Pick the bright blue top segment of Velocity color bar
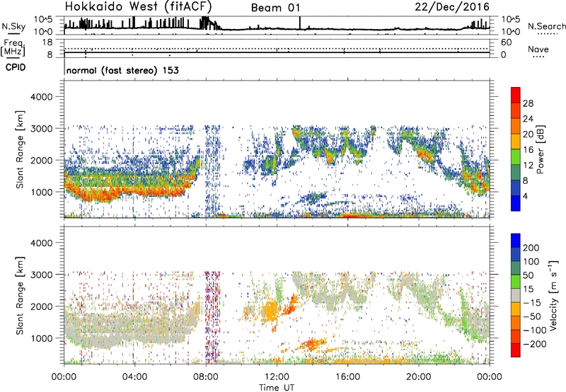This screenshot has height=392, width=566. click(x=516, y=241)
